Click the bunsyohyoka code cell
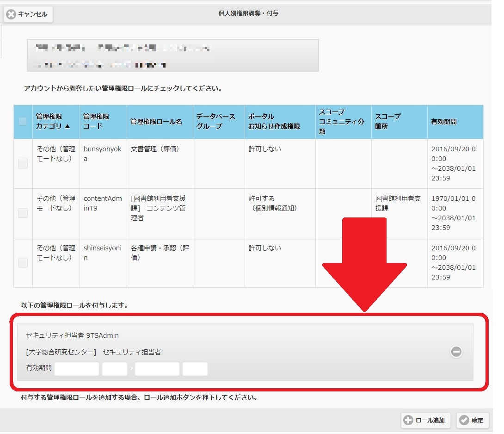The height and width of the screenshot is (434, 504). 103,164
